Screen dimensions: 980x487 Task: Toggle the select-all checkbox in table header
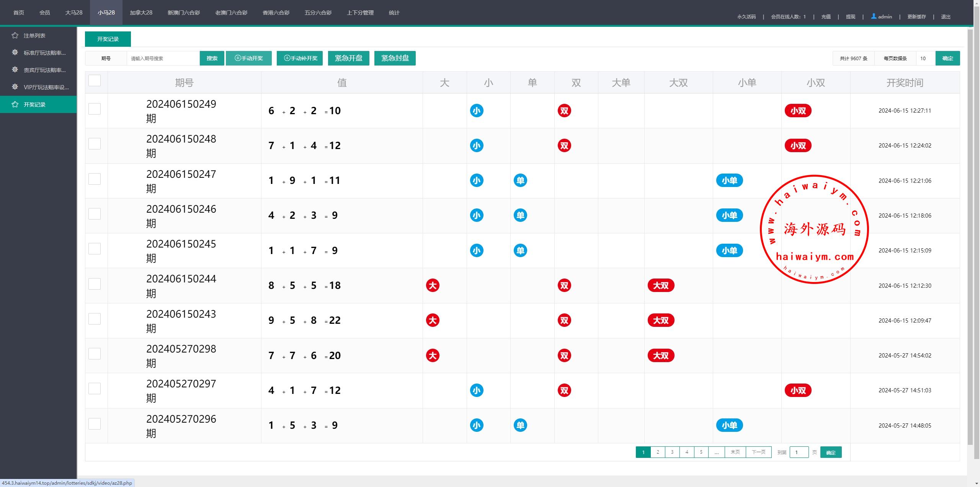[95, 81]
